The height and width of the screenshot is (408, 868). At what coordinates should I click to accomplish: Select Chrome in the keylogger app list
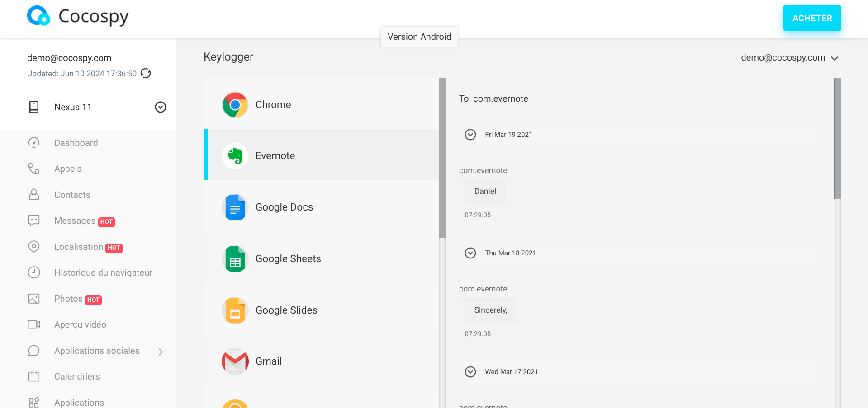[321, 103]
